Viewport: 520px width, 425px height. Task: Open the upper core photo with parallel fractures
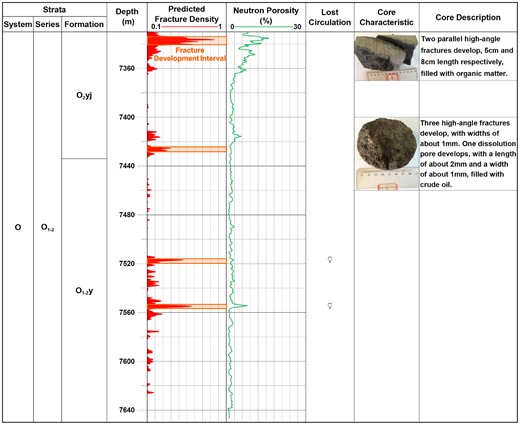386,57
